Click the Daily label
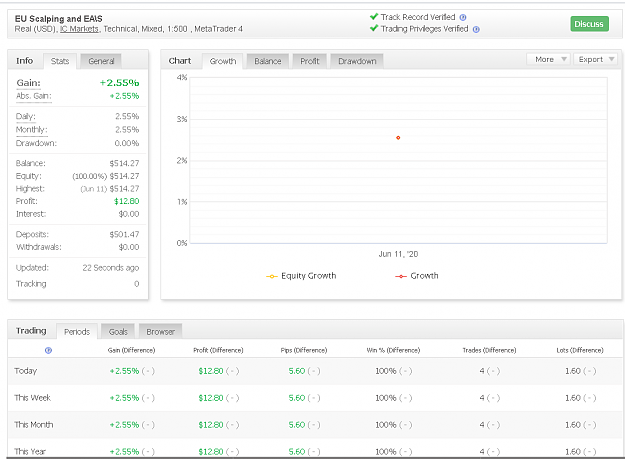 point(26,116)
